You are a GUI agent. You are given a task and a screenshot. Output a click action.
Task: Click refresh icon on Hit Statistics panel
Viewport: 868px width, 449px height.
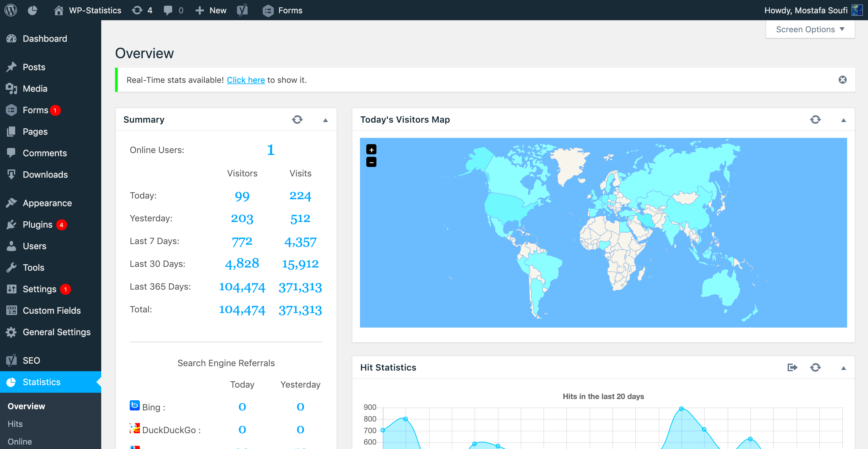point(815,367)
